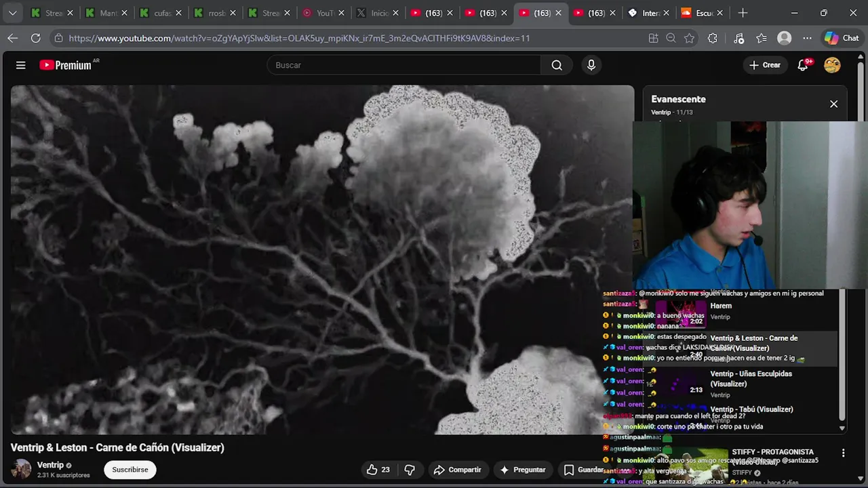Switch to the X 'Inicio' tab

point(378,13)
